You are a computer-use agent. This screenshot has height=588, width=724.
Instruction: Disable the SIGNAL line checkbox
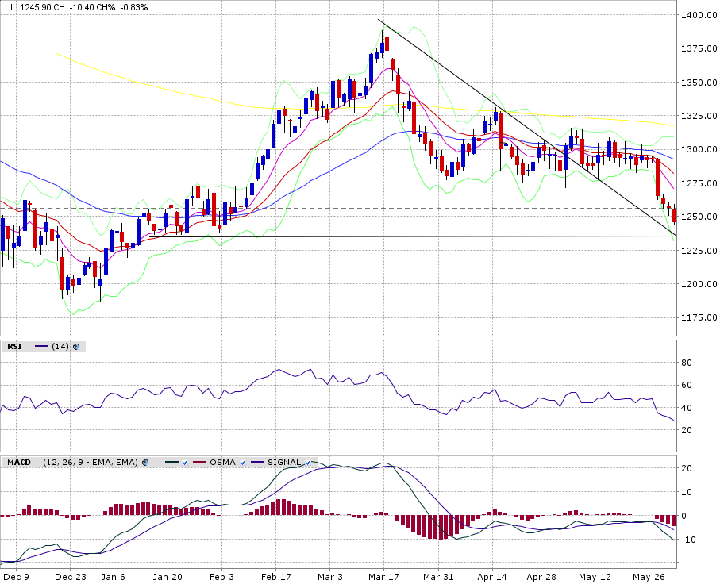click(x=307, y=462)
